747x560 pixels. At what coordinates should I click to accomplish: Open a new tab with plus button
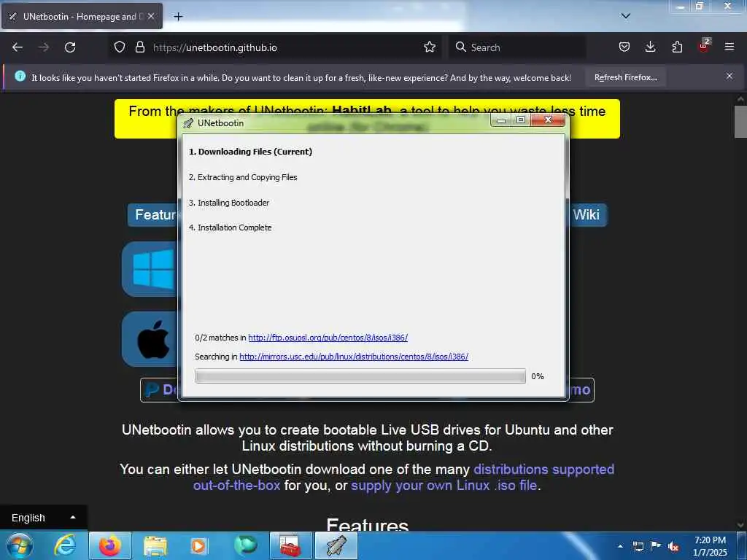coord(178,17)
